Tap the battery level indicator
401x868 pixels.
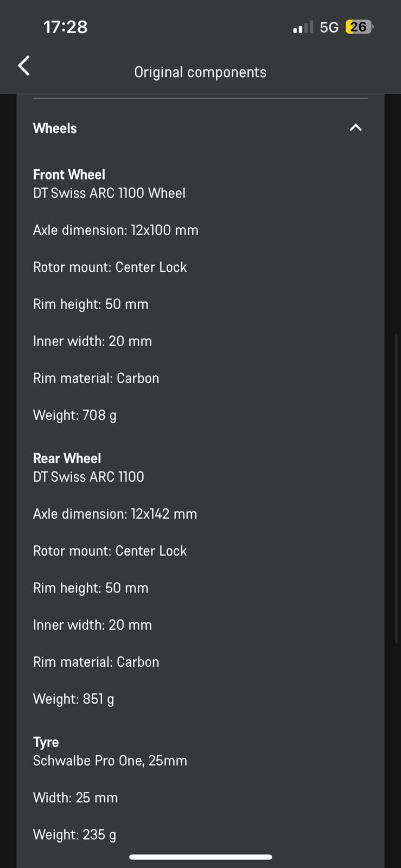359,27
